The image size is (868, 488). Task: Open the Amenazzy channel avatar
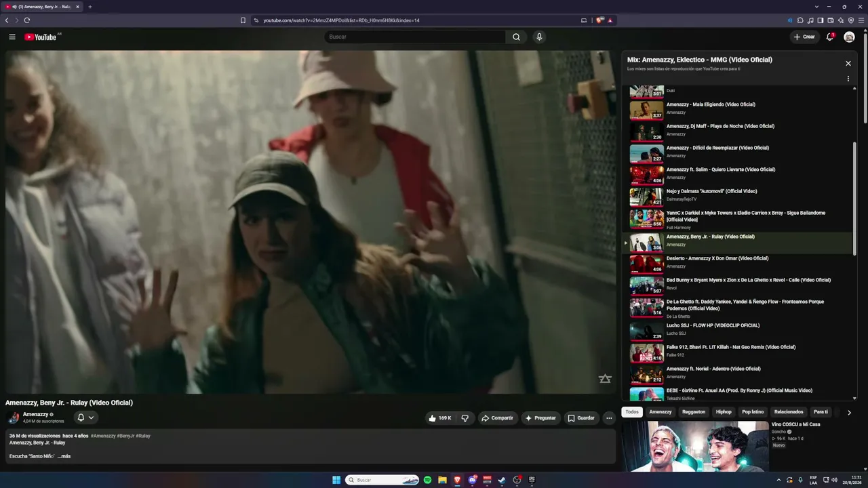[x=13, y=418]
